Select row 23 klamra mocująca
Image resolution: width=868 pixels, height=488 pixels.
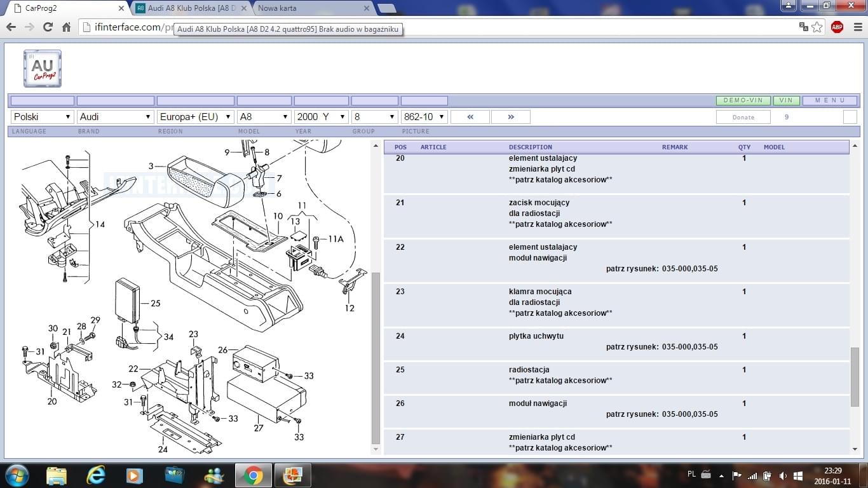(616, 306)
